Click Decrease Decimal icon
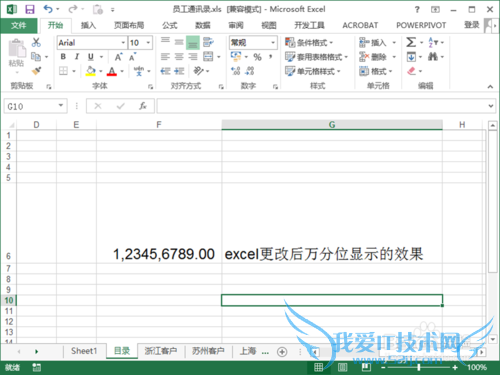The height and width of the screenshot is (375, 500). coord(249,71)
